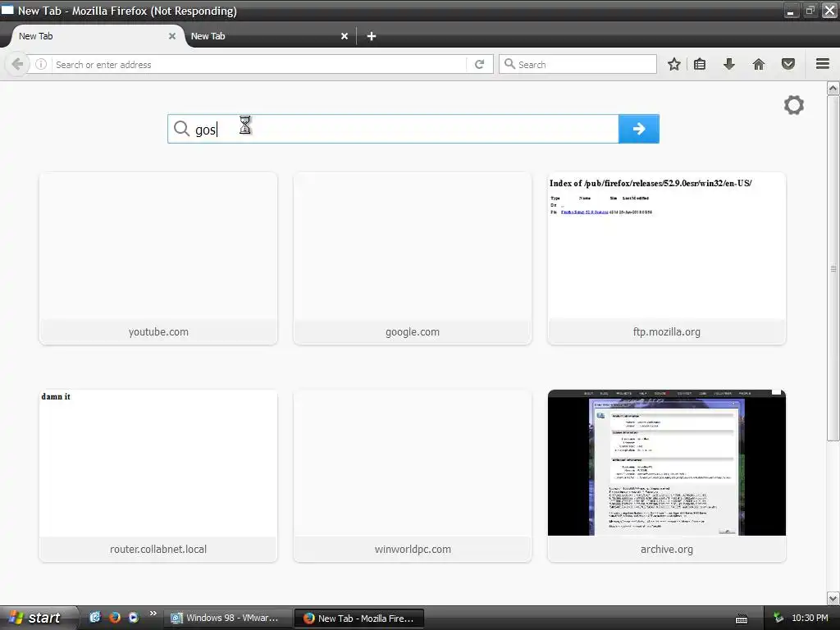The height and width of the screenshot is (630, 840).
Task: Launch Windows Media Player from quick launch
Action: click(x=134, y=617)
